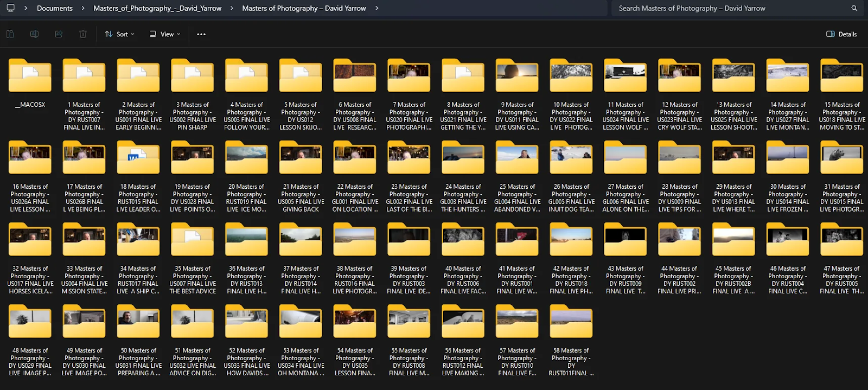Click the This PC monitor icon

click(x=10, y=8)
